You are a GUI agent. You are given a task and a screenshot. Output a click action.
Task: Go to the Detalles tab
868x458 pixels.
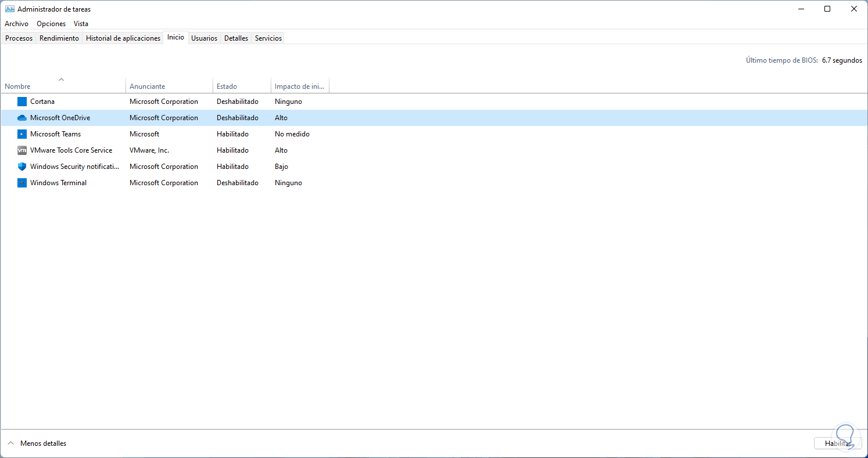pyautogui.click(x=236, y=38)
